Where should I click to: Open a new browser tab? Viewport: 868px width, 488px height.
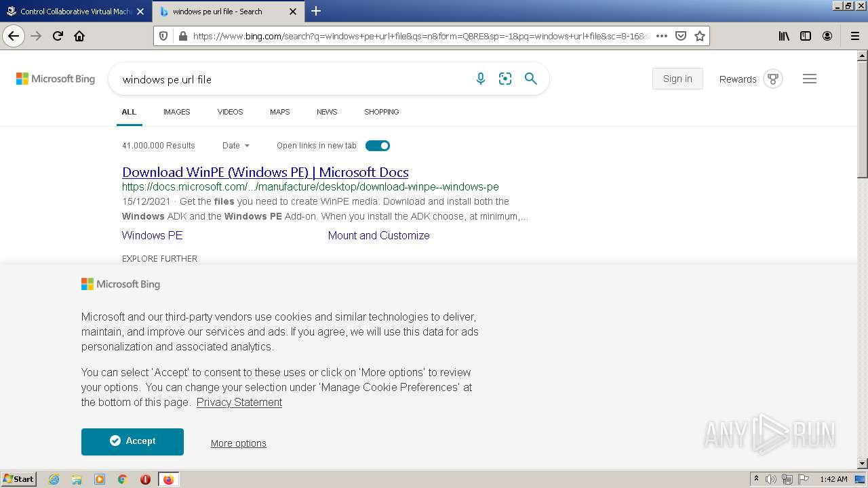click(x=316, y=11)
